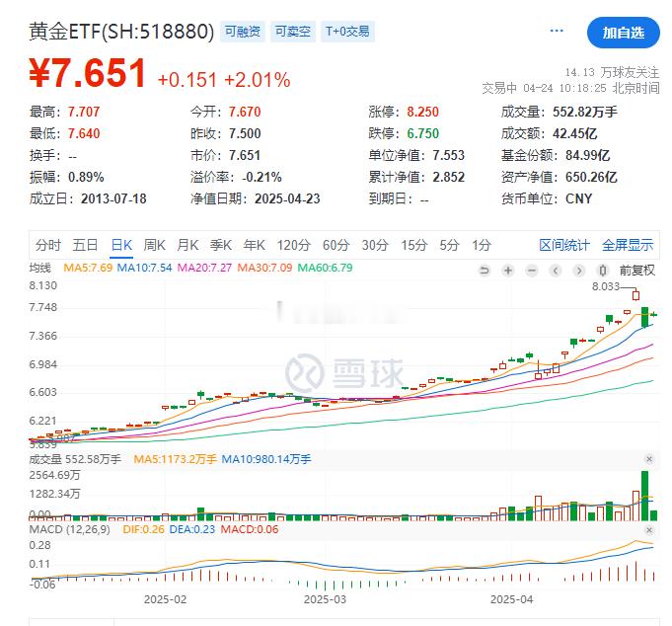The height and width of the screenshot is (626, 672).
Task: Click the 涨停 8.250 value
Action: [x=422, y=112]
